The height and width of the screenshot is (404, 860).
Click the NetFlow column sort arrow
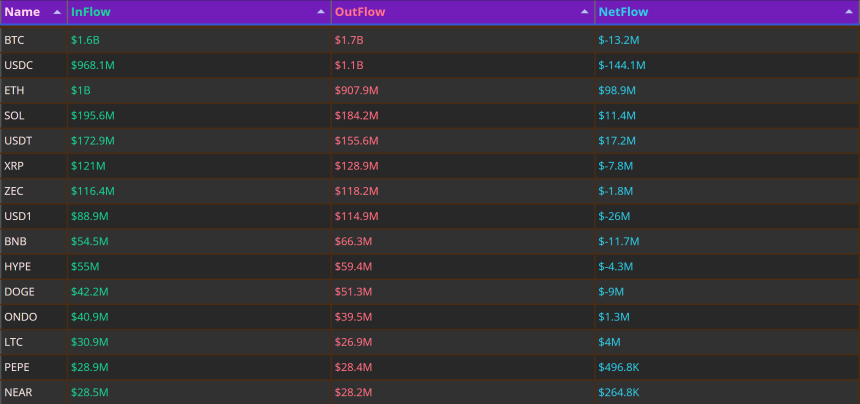[848, 12]
